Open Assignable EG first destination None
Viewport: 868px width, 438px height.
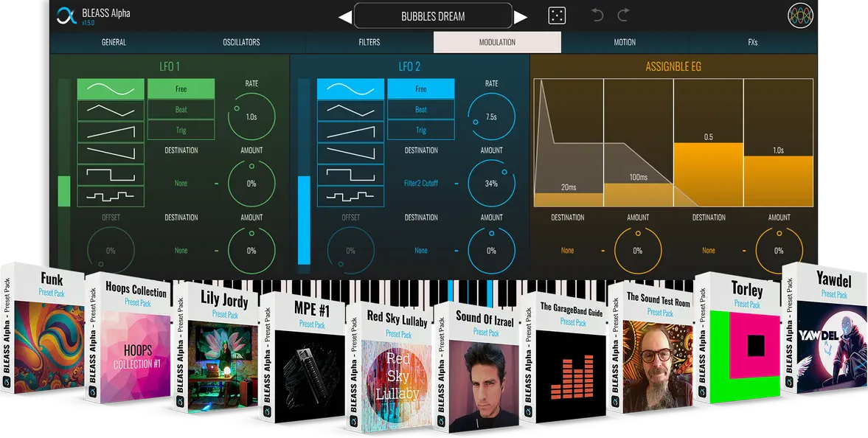pyautogui.click(x=567, y=250)
